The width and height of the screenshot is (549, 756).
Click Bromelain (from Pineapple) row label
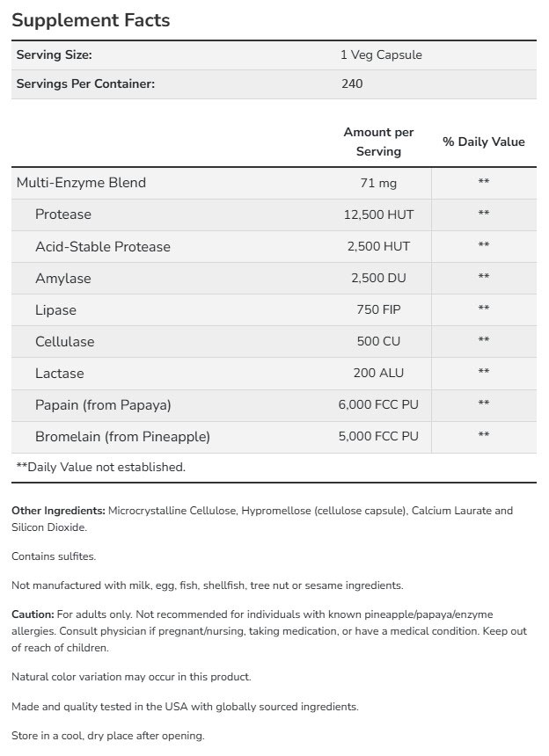pos(122,436)
